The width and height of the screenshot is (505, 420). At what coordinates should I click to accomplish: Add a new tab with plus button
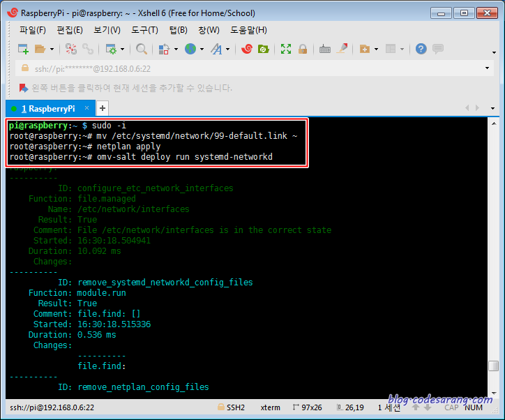click(103, 108)
